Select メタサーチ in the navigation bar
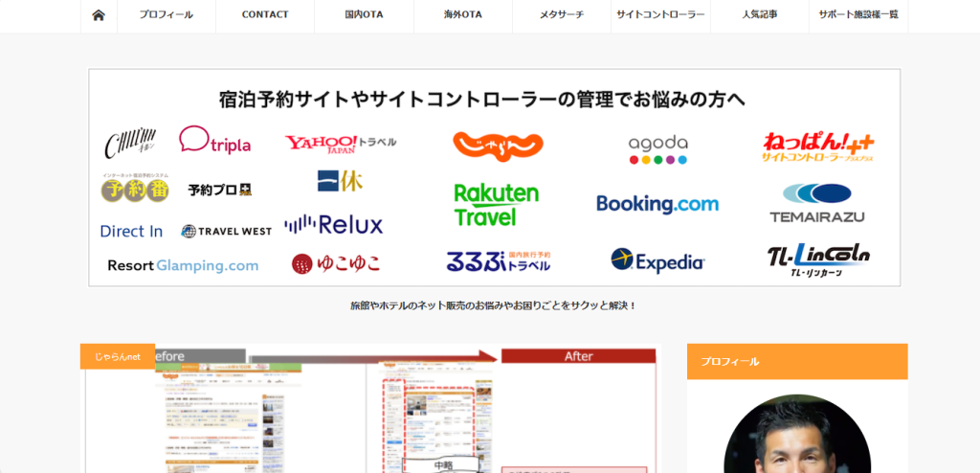 [x=561, y=15]
